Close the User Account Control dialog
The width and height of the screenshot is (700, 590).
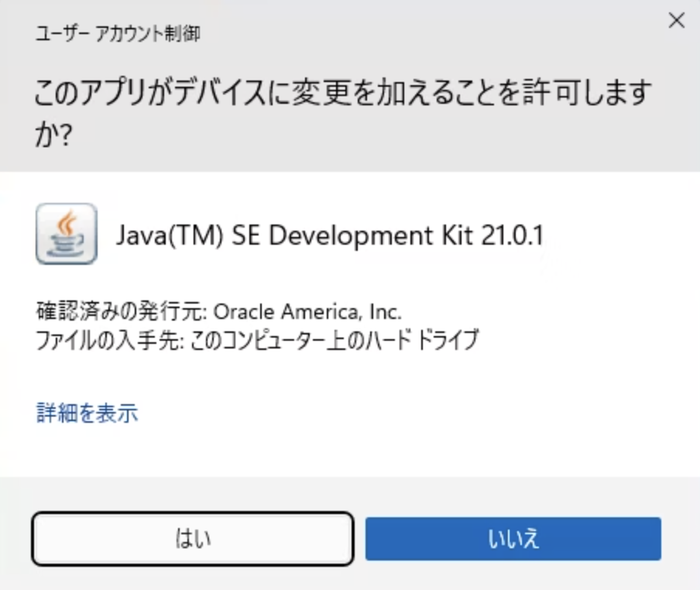point(677,20)
